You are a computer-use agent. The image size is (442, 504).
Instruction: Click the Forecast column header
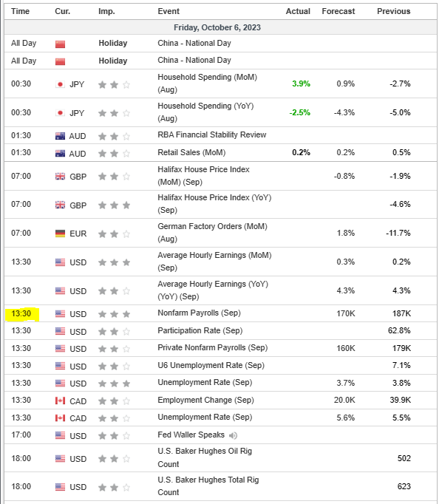click(339, 11)
